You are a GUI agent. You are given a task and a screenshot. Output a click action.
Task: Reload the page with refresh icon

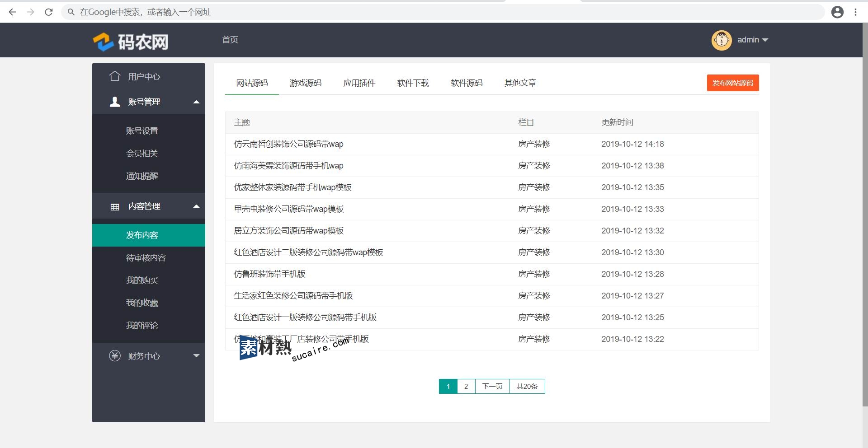click(49, 12)
